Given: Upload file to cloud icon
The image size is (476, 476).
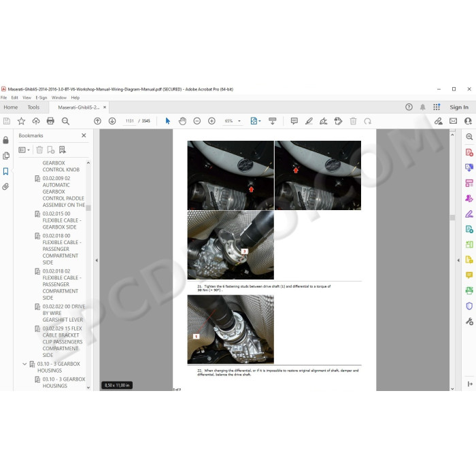Looking at the screenshot, I should tap(36, 121).
